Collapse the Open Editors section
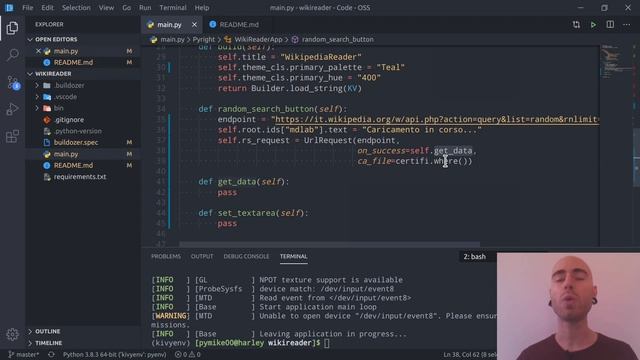640x360 pixels. point(56,39)
